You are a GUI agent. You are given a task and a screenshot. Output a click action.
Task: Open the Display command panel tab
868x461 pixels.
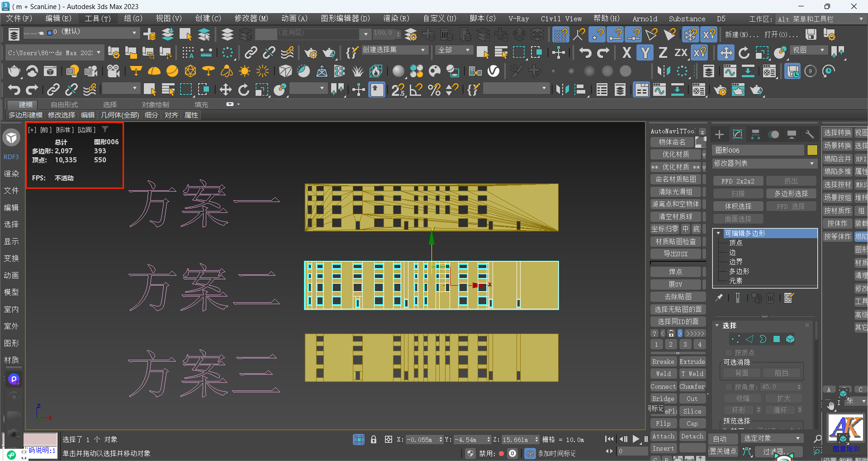tap(792, 134)
